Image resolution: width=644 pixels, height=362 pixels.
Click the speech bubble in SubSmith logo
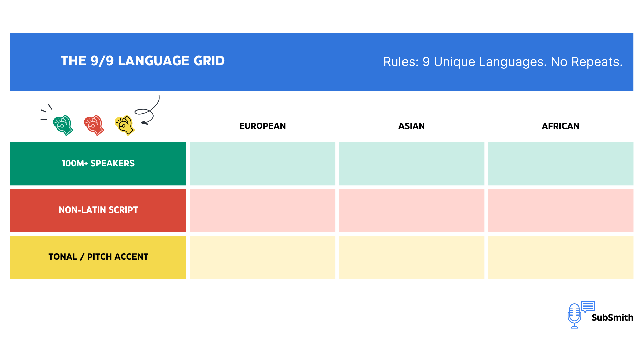pos(588,306)
